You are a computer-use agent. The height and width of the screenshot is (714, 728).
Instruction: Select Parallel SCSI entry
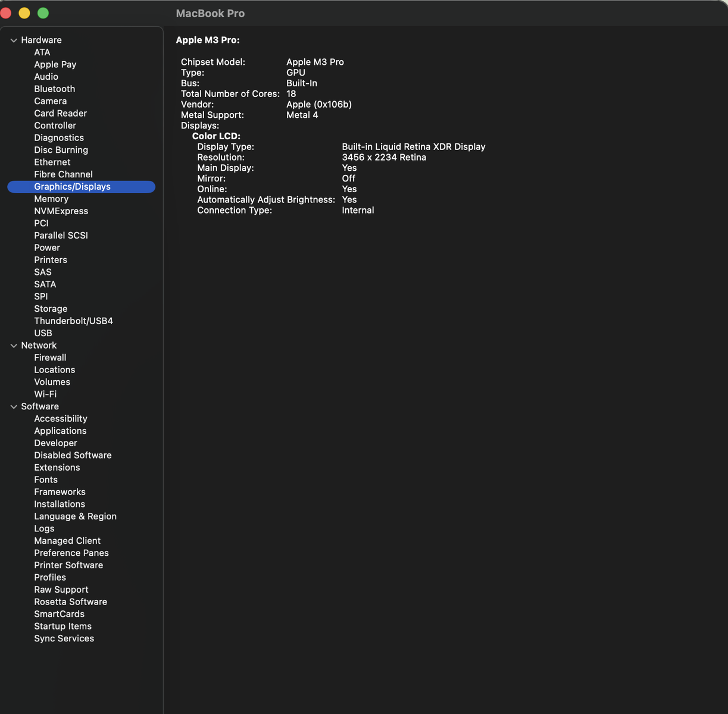click(x=61, y=236)
